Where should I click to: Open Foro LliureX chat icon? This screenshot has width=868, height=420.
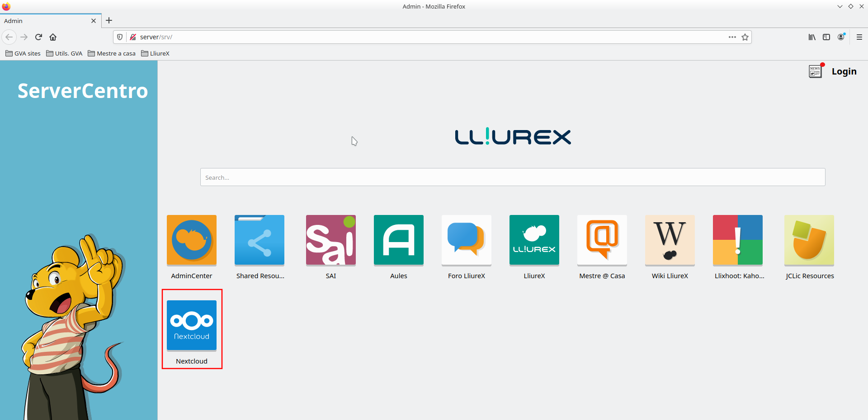pos(466,240)
